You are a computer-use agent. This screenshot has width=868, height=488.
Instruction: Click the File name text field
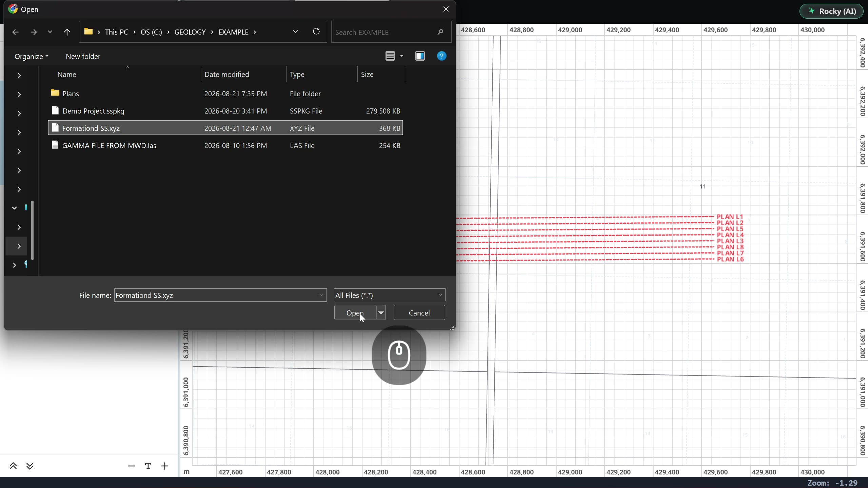point(216,295)
